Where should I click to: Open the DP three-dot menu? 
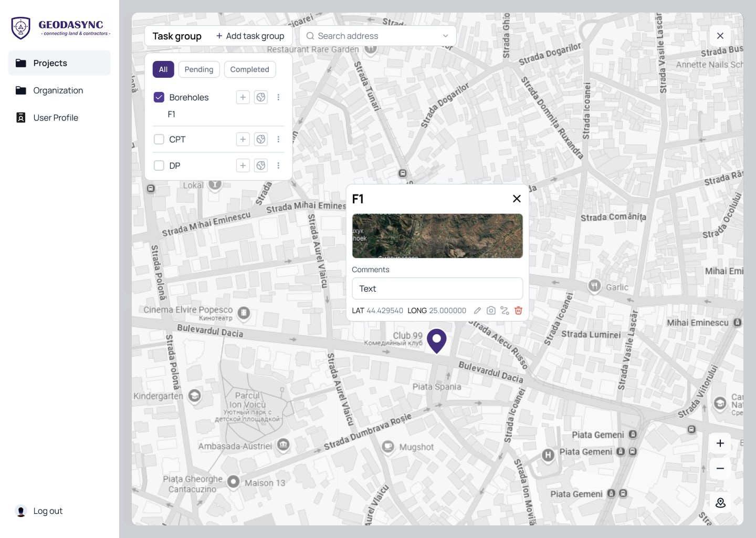coord(279,165)
